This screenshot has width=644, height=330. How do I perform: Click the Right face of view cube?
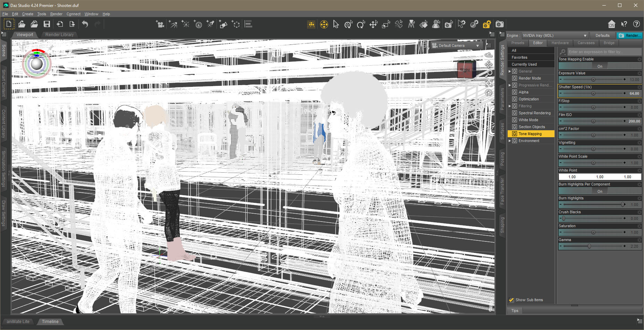click(x=465, y=70)
